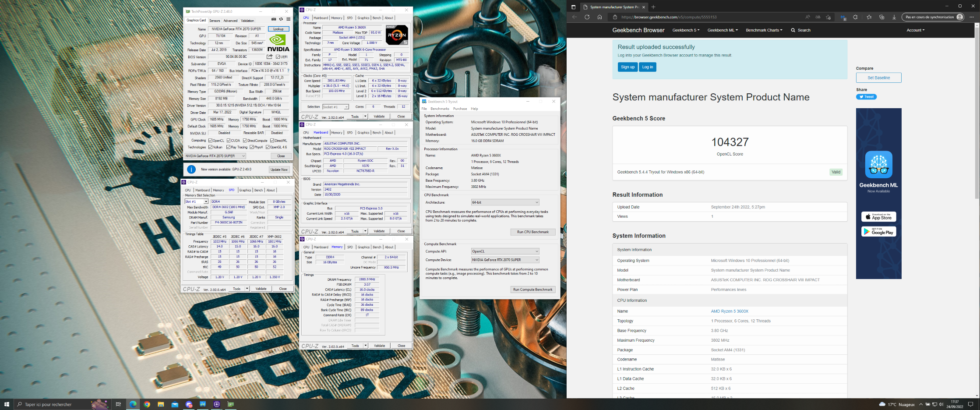Toggle the Vulkan checkbox in GPU-Z
This screenshot has width=980, height=410.
[210, 147]
